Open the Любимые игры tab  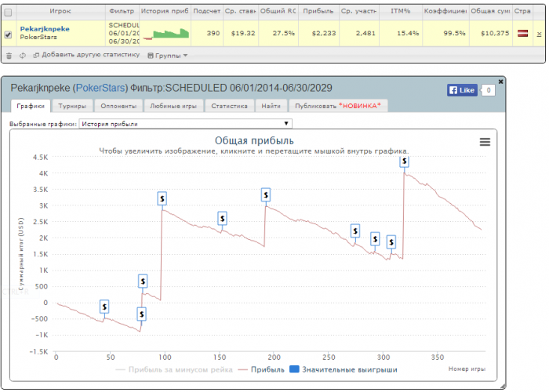coord(173,106)
